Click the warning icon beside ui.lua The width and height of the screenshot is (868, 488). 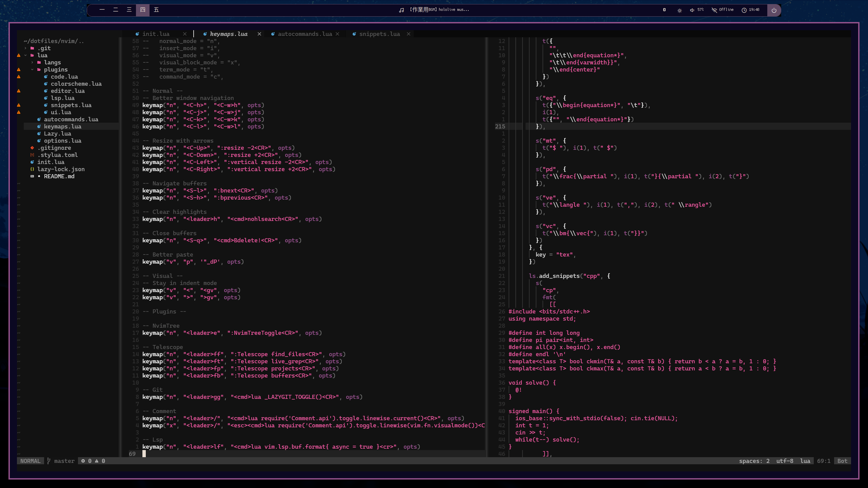point(19,112)
